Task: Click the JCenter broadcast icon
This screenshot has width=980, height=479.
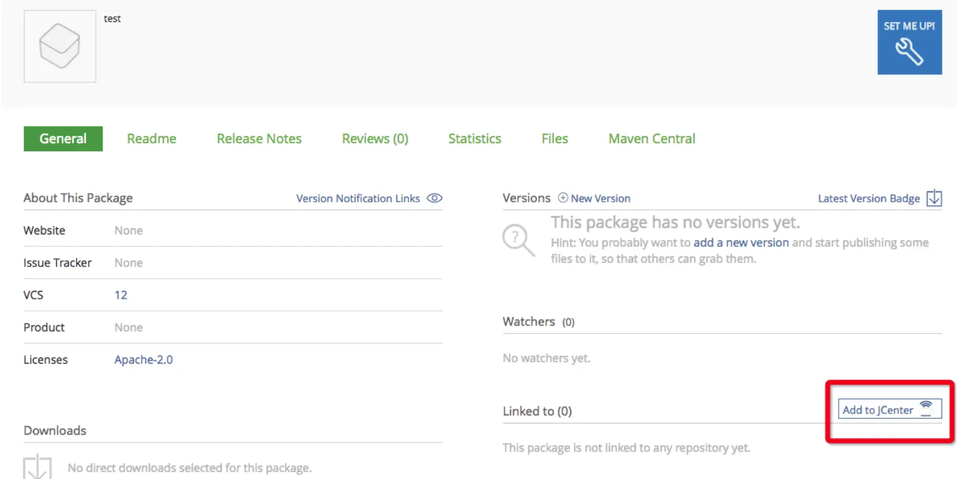Action: pyautogui.click(x=925, y=408)
